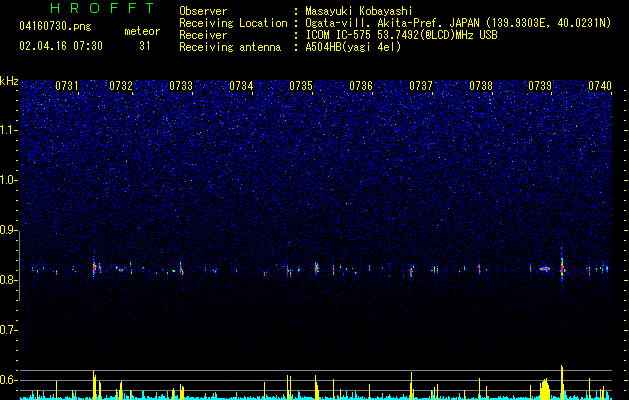Click the long meteor echo near 0739
The image size is (629, 400).
(x=544, y=269)
